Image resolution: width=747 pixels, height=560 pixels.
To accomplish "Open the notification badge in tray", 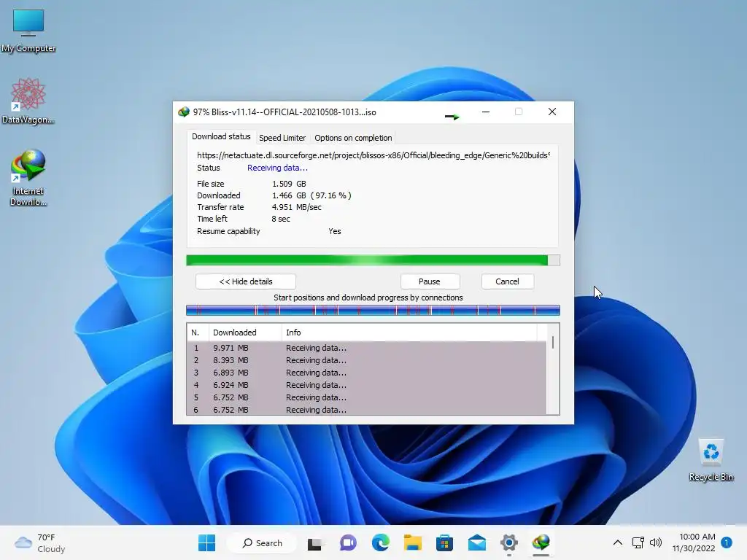I will click(x=727, y=542).
